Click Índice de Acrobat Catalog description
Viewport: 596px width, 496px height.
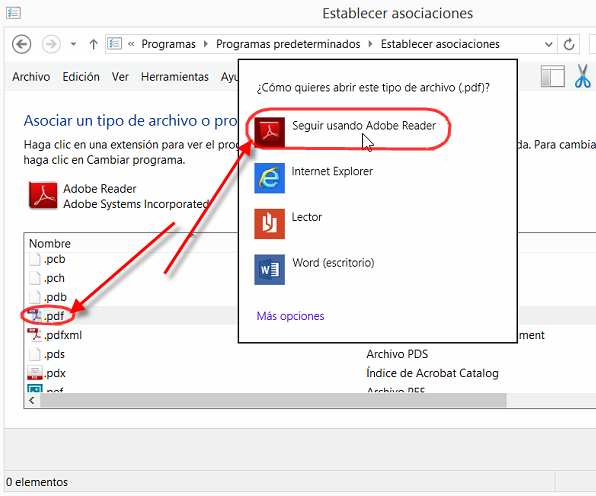pos(432,373)
